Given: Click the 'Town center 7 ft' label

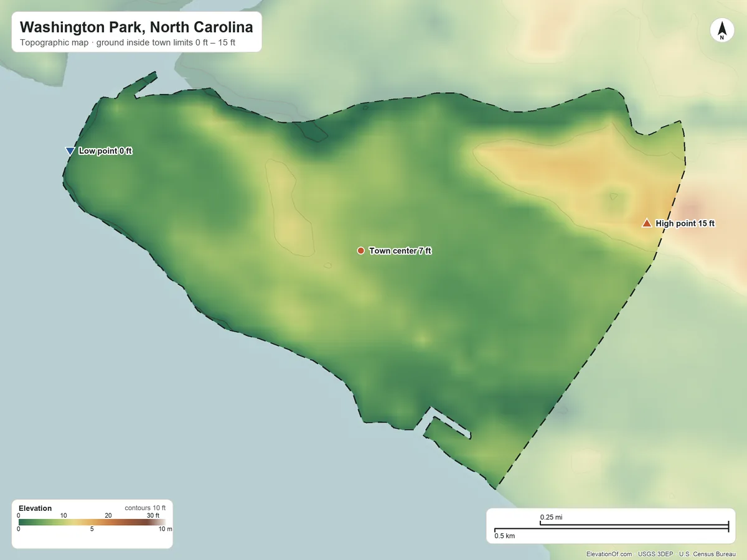Looking at the screenshot, I should pyautogui.click(x=400, y=251).
